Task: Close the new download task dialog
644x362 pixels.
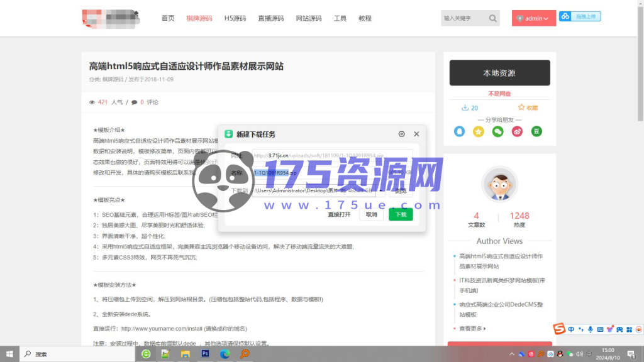Action: [416, 134]
